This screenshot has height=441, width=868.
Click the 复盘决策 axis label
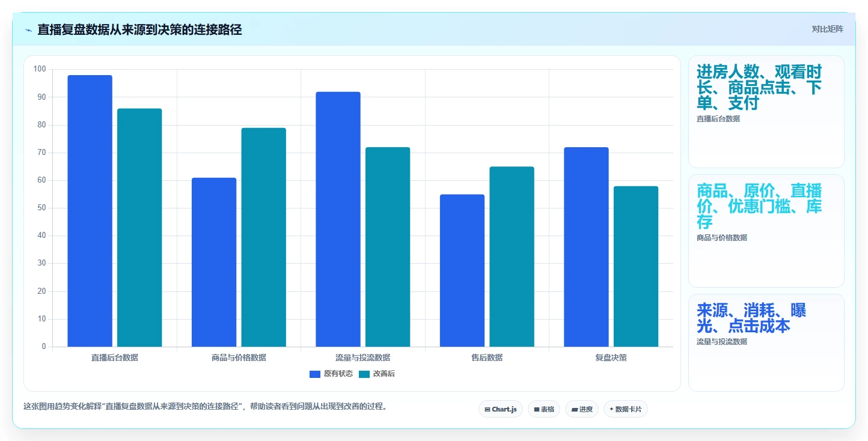point(611,357)
